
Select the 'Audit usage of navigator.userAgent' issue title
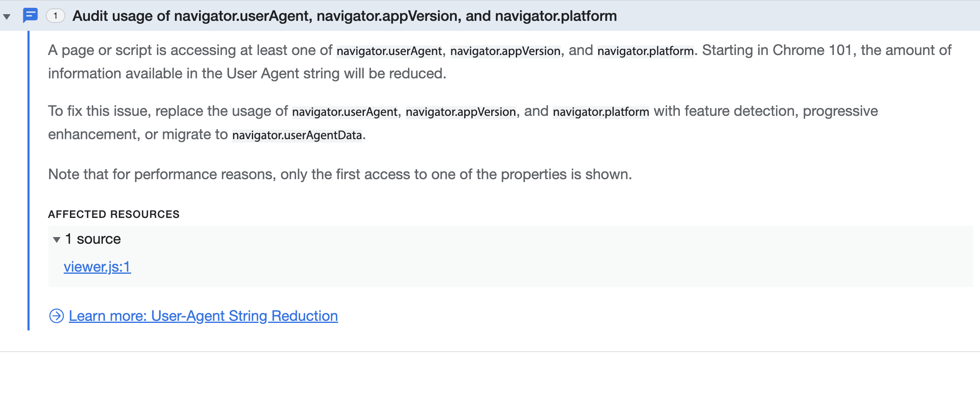pos(344,16)
